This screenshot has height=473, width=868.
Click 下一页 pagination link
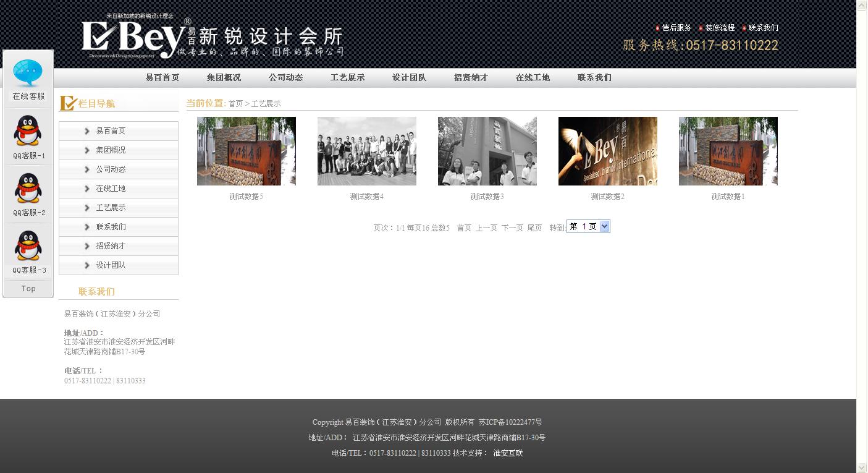[512, 228]
